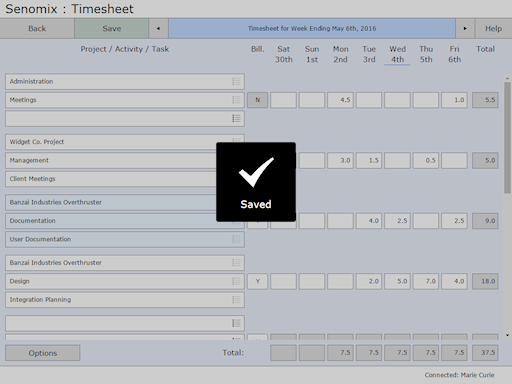
Task: Select the Sat 30th column header
Action: point(284,54)
